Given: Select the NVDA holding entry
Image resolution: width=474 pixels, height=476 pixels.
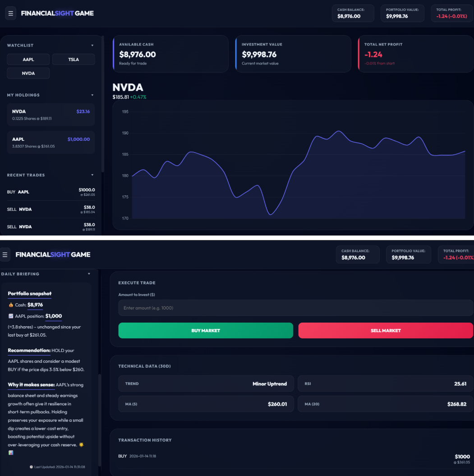Looking at the screenshot, I should tap(51, 115).
